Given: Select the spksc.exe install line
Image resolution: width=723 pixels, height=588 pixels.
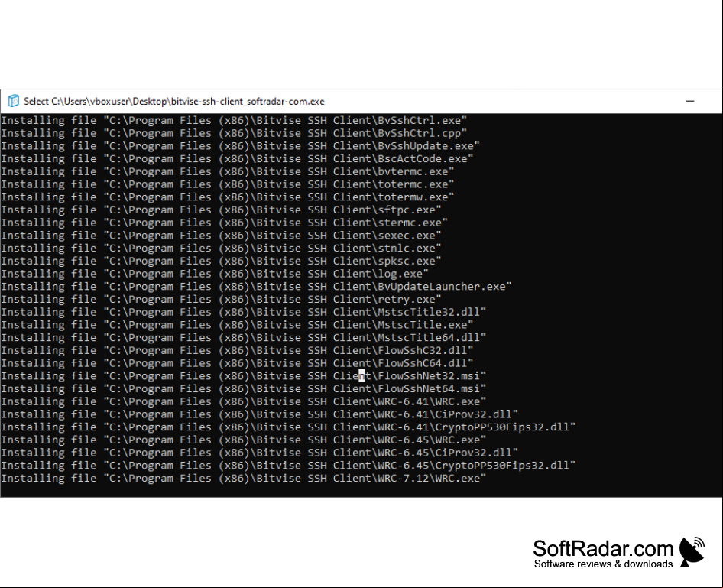Looking at the screenshot, I should [x=221, y=261].
